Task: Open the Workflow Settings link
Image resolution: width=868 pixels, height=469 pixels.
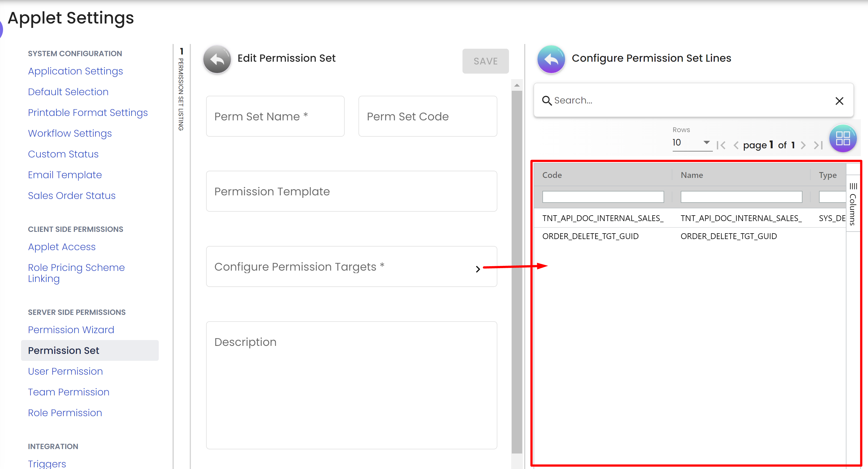Action: (x=70, y=133)
